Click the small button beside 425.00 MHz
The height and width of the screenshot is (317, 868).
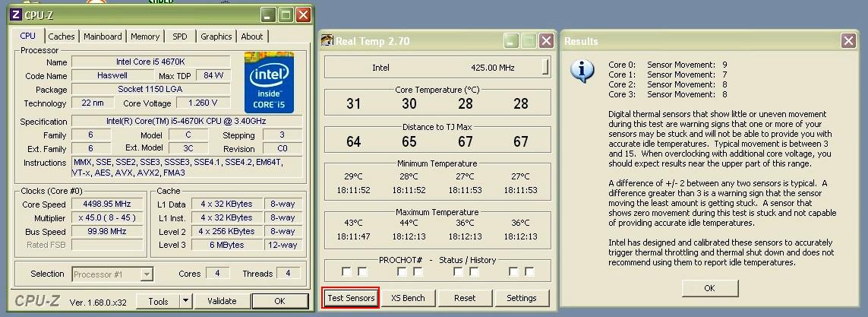click(545, 67)
